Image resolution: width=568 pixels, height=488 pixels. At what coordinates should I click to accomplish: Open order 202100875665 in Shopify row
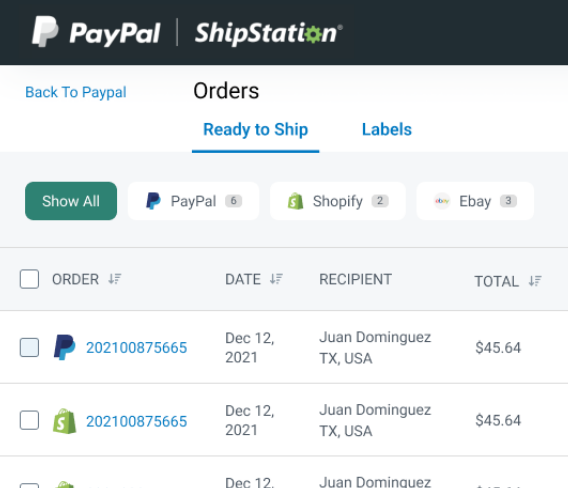[x=137, y=421]
